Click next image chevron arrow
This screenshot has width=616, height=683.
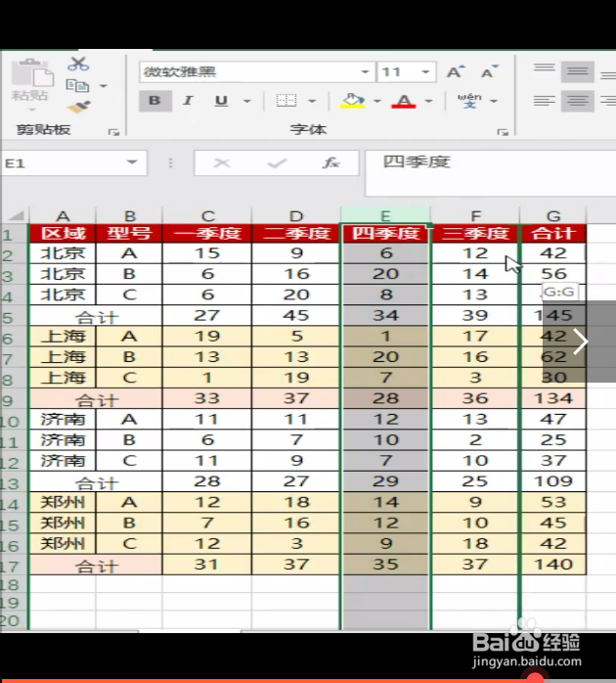click(581, 341)
